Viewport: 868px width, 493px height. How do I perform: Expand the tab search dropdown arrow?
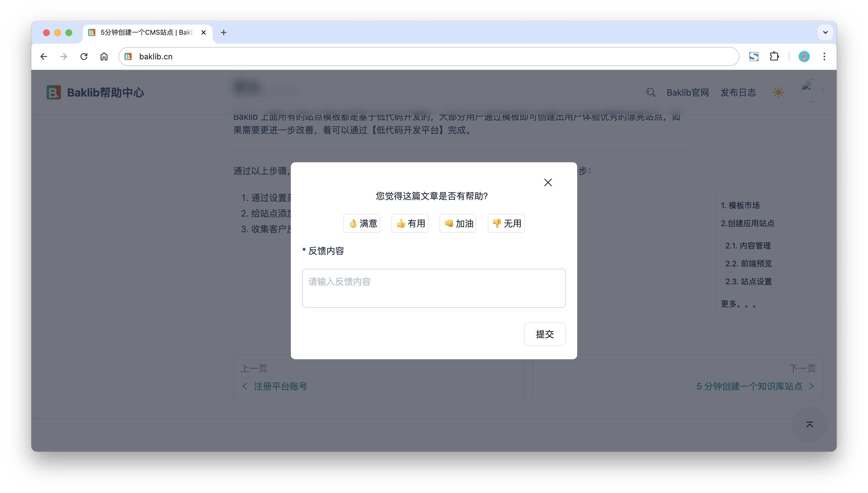[x=825, y=32]
